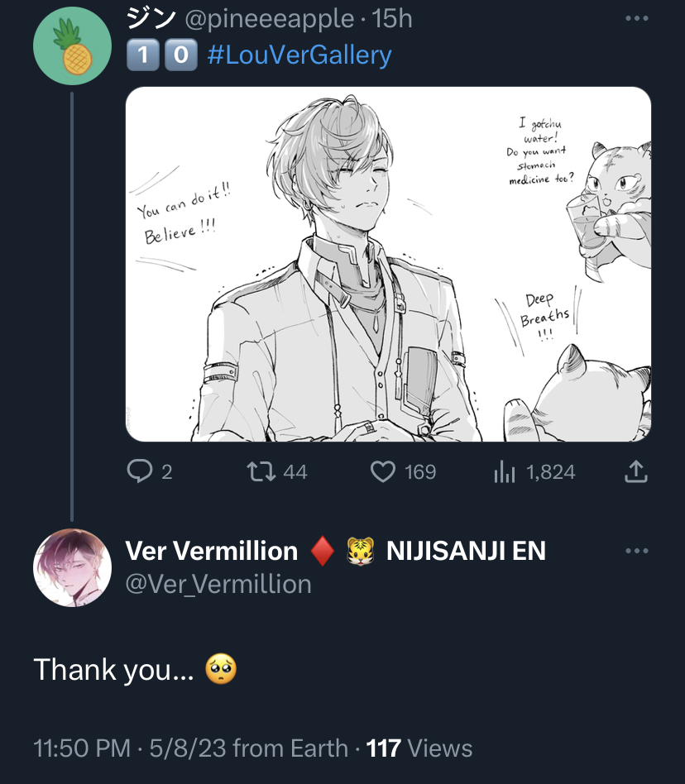Open pineapple profile avatar
The width and height of the screenshot is (685, 784).
click(x=72, y=46)
